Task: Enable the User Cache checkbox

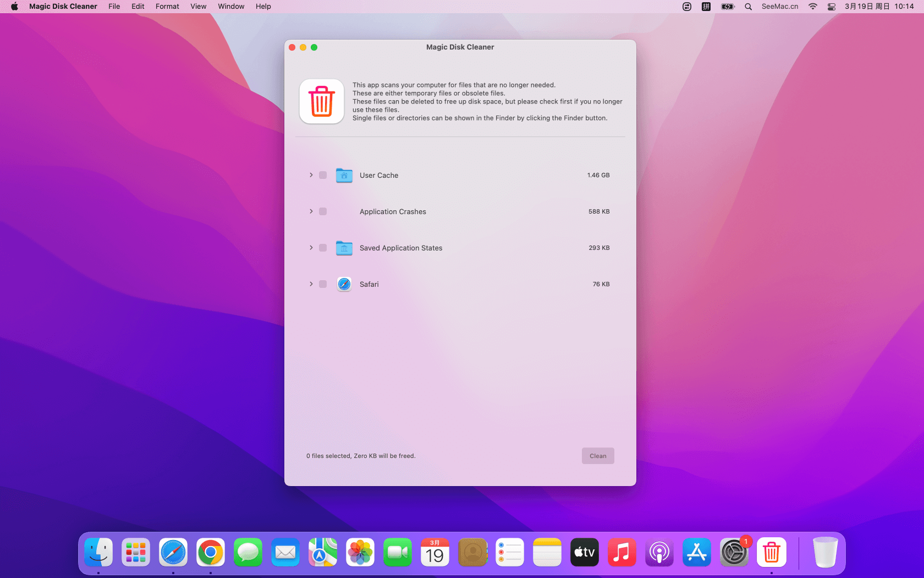Action: [323, 175]
